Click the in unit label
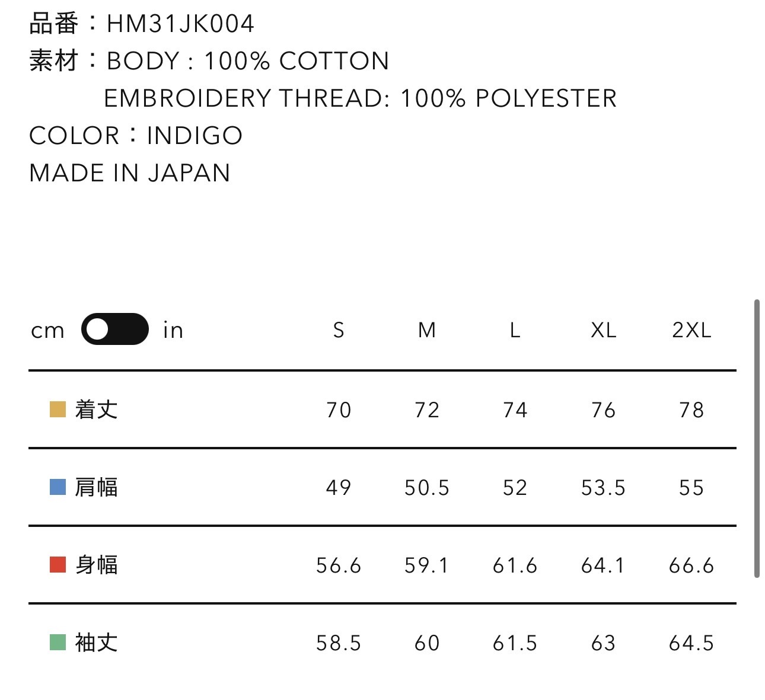Image resolution: width=765 pixels, height=700 pixels. [x=173, y=330]
